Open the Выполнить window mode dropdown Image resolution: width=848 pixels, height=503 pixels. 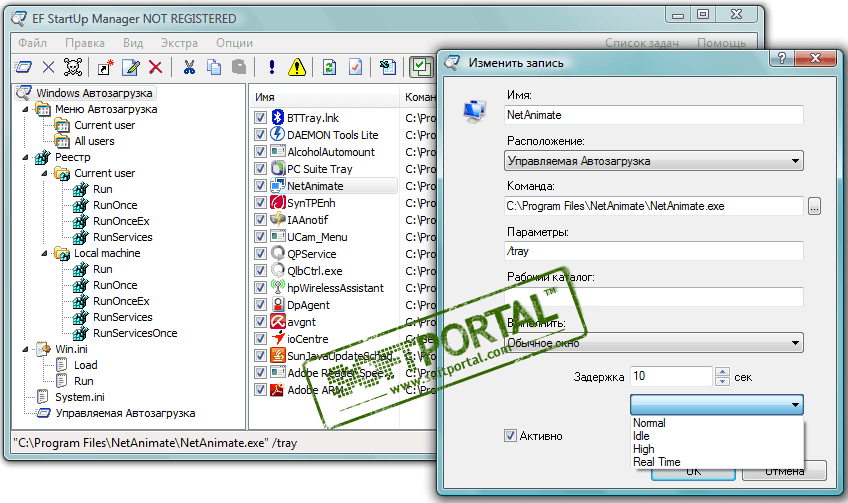tap(654, 343)
